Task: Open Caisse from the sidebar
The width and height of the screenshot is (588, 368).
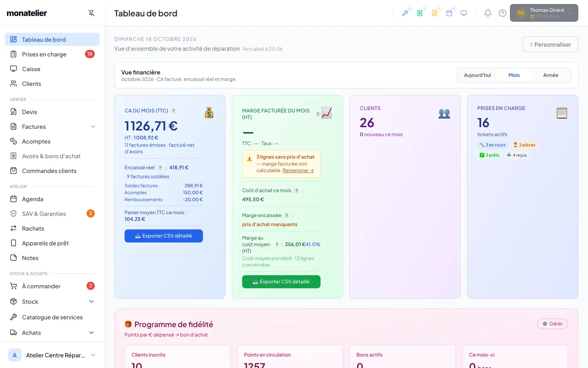Action: pyautogui.click(x=52, y=69)
